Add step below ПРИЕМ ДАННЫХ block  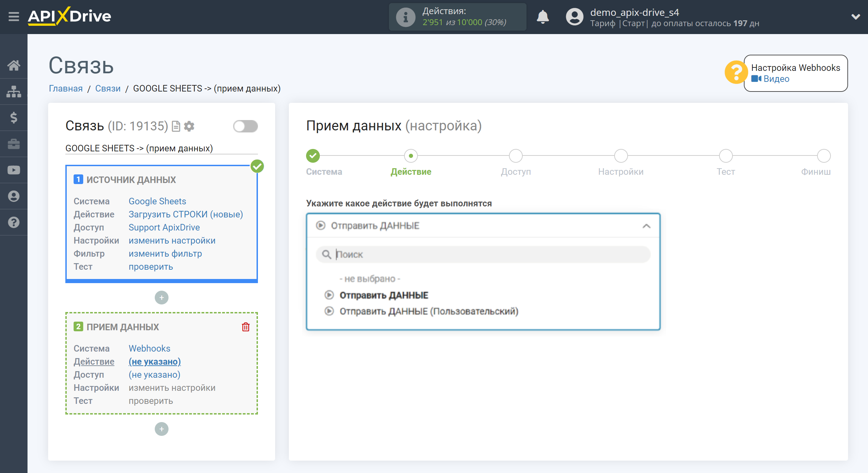pyautogui.click(x=162, y=429)
